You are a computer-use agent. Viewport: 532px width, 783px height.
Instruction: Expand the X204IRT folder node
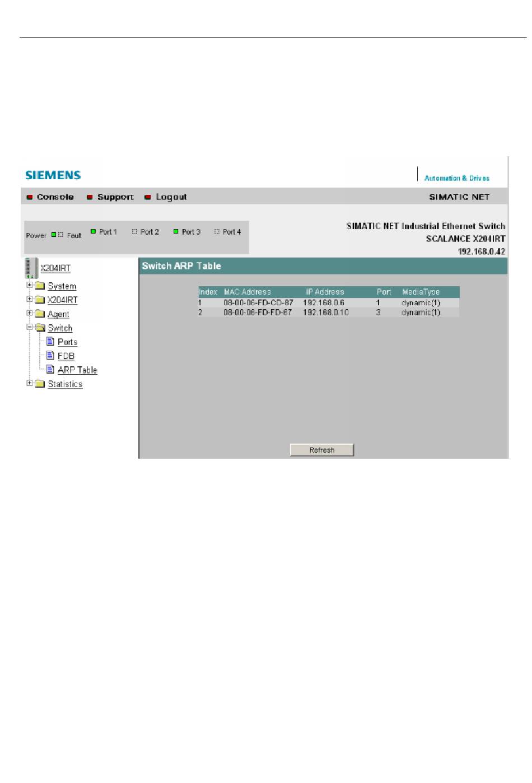coord(30,299)
